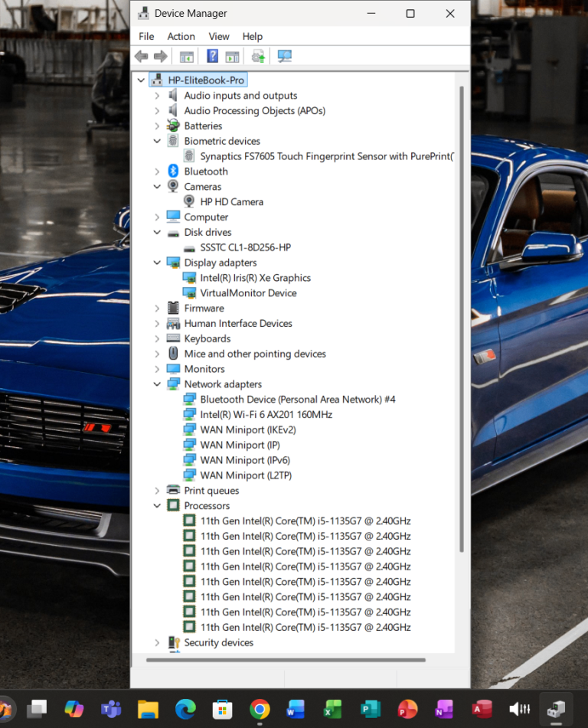Click the Bluetooth category icon
The width and height of the screenshot is (588, 728).
(x=173, y=171)
